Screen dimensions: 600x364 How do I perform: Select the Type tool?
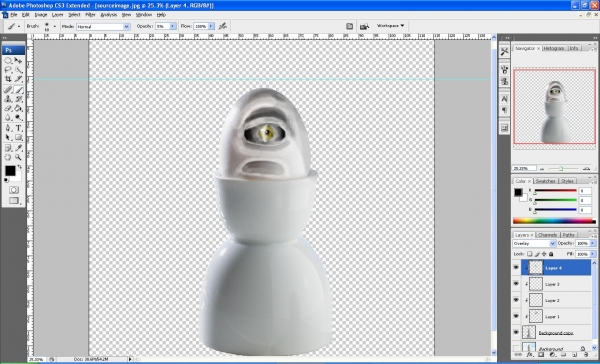[18, 128]
